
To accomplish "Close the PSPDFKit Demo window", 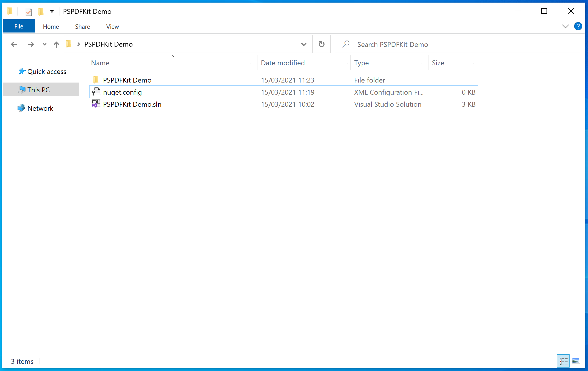I will tap(571, 11).
